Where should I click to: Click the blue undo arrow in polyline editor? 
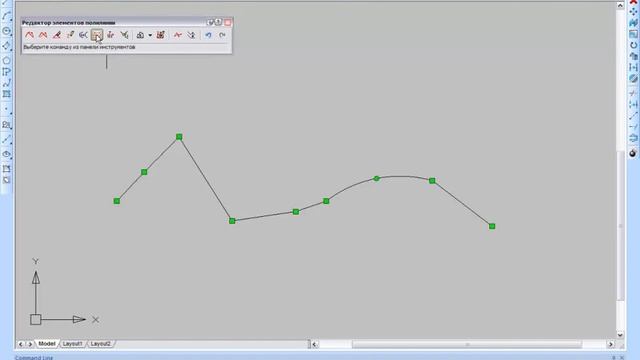(209, 35)
